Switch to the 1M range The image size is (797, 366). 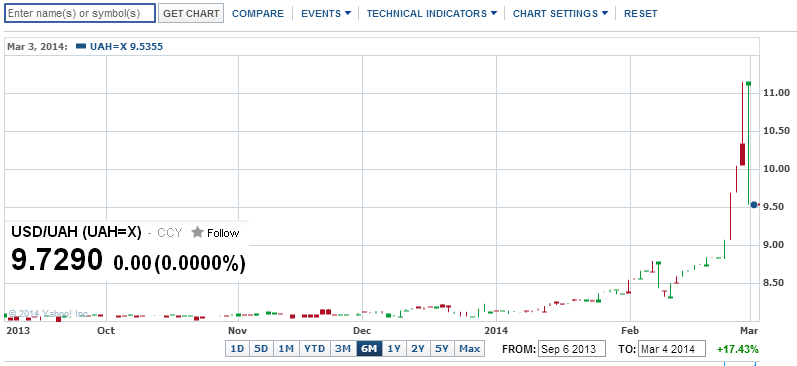286,349
